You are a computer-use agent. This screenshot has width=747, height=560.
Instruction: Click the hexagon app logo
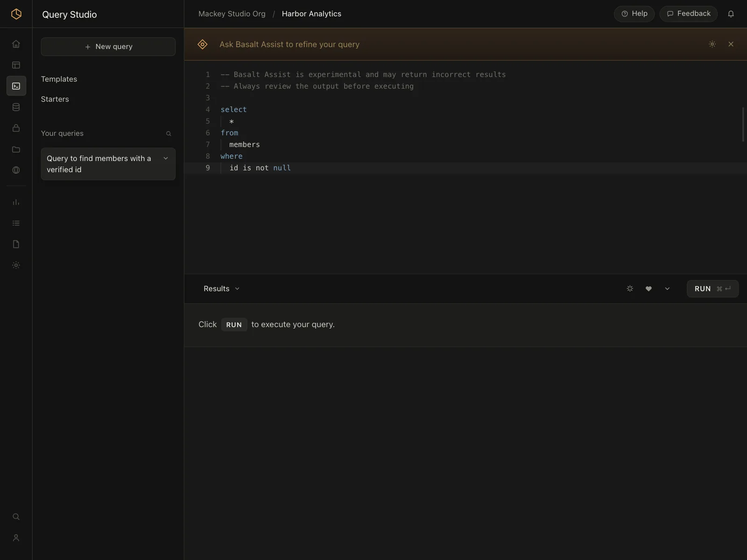[x=16, y=14]
